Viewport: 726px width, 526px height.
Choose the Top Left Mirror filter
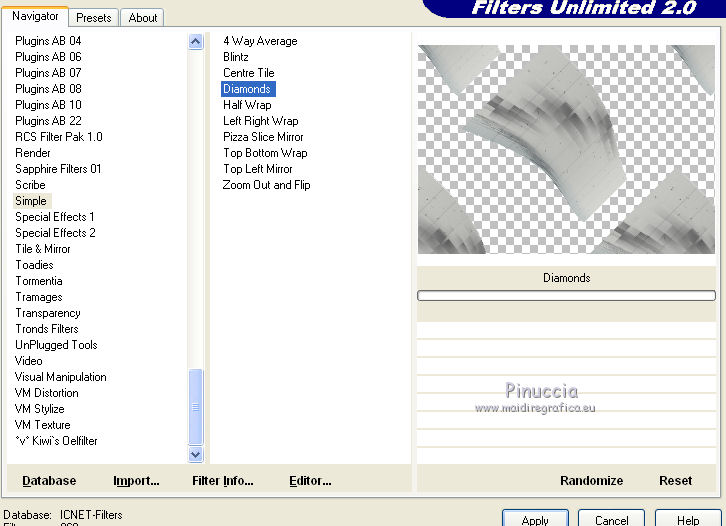pos(258,169)
